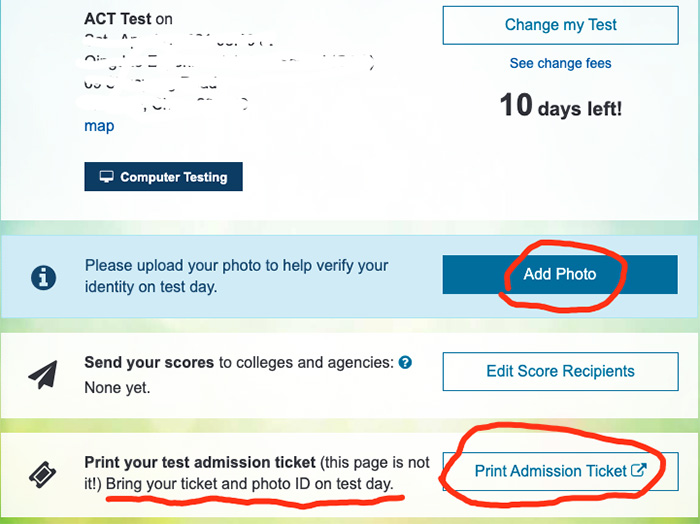Viewport: 700px width, 524px height.
Task: Click the blue info circle icon
Action: click(x=43, y=278)
